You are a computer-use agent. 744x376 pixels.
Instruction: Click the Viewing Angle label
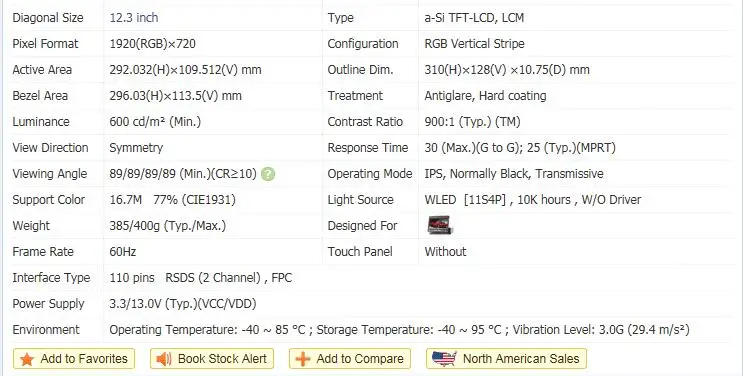(50, 174)
